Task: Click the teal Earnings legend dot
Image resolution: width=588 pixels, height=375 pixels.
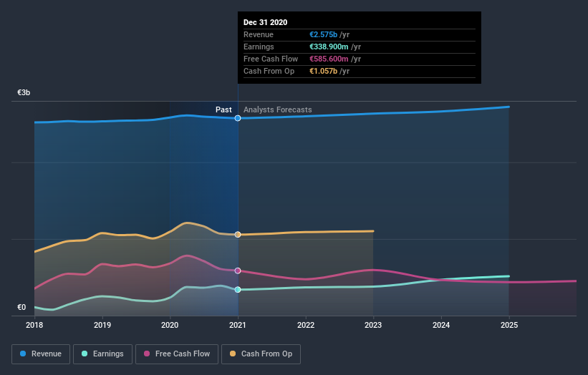Action: [x=85, y=354]
